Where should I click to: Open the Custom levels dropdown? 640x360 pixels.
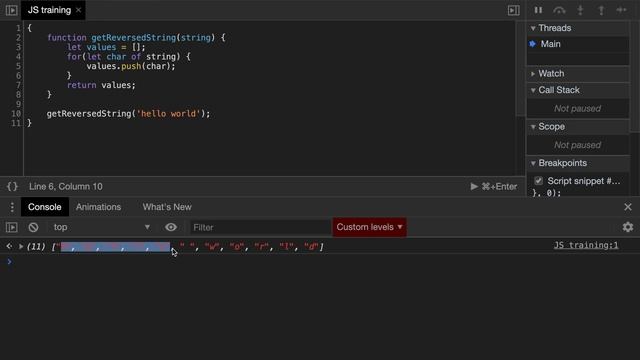coord(369,227)
